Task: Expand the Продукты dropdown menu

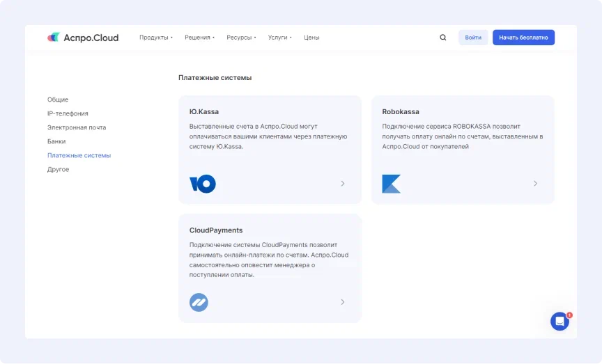Action: (x=156, y=38)
